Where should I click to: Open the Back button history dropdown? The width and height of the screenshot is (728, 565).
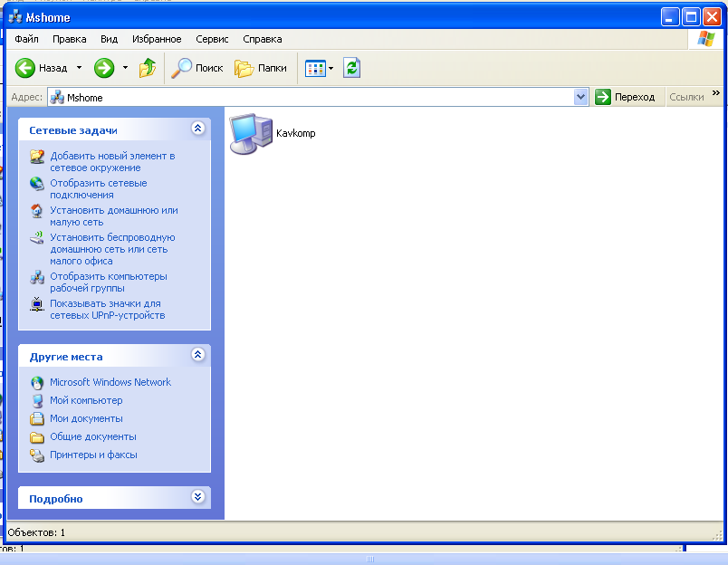[x=80, y=68]
